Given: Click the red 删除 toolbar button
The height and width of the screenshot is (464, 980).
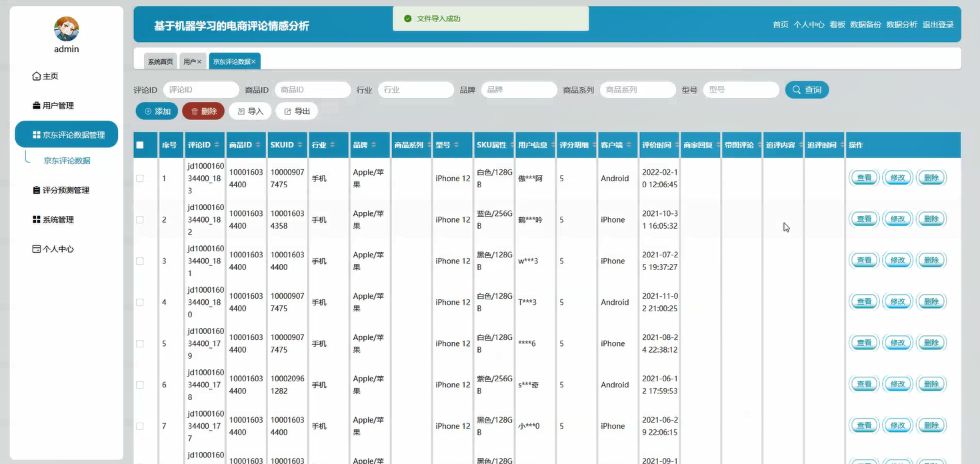Looking at the screenshot, I should (x=203, y=111).
